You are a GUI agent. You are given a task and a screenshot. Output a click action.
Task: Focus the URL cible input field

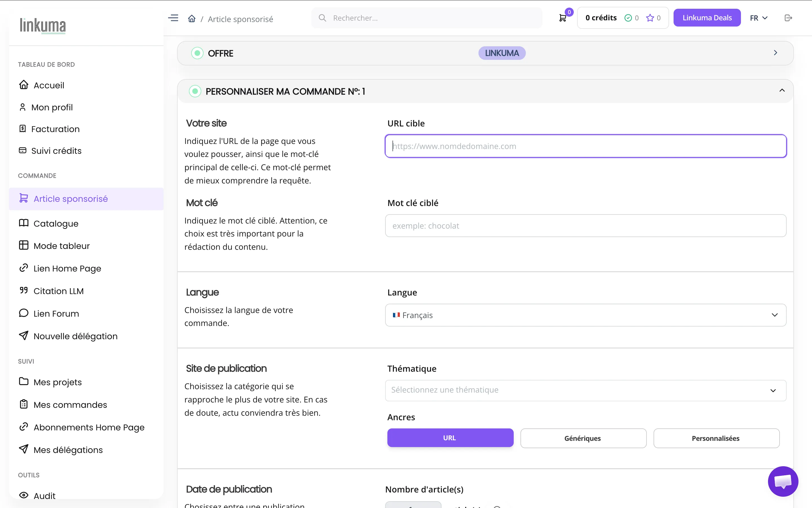[586, 146]
